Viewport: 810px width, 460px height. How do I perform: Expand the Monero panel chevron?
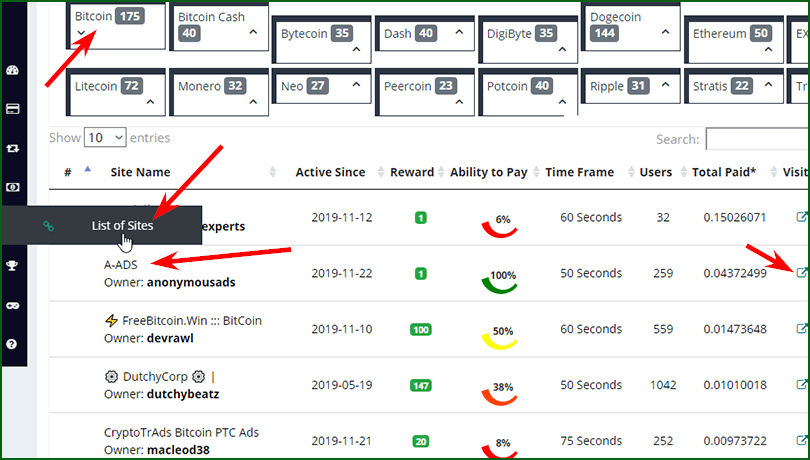(x=253, y=102)
